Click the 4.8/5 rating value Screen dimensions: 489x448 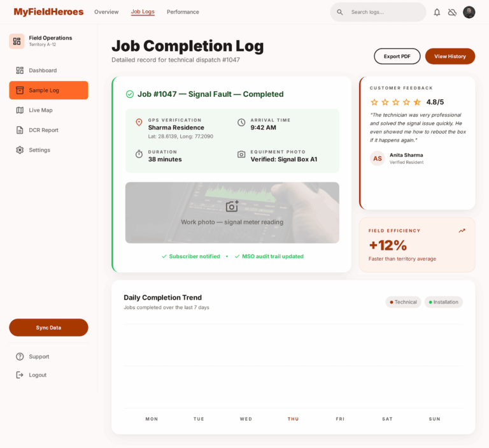(435, 102)
